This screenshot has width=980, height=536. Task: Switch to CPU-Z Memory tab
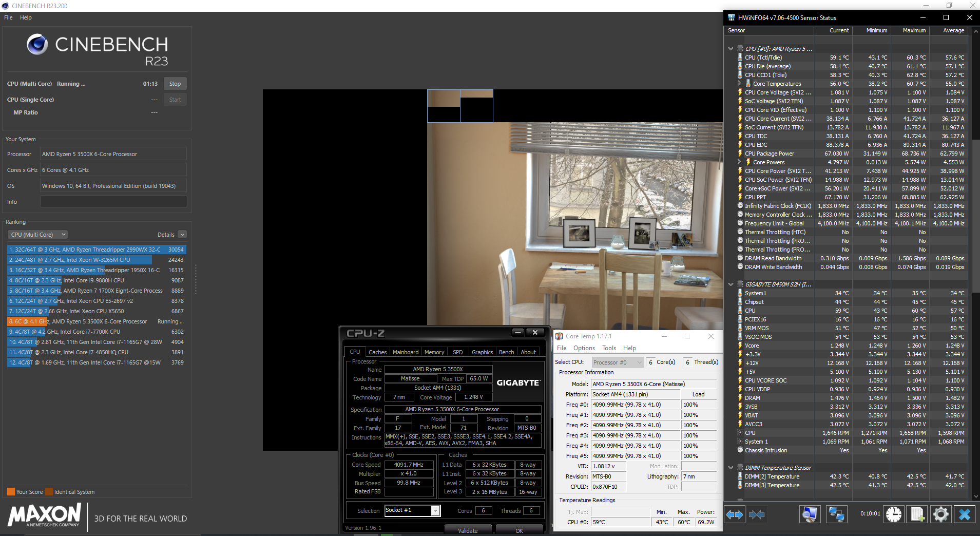434,352
